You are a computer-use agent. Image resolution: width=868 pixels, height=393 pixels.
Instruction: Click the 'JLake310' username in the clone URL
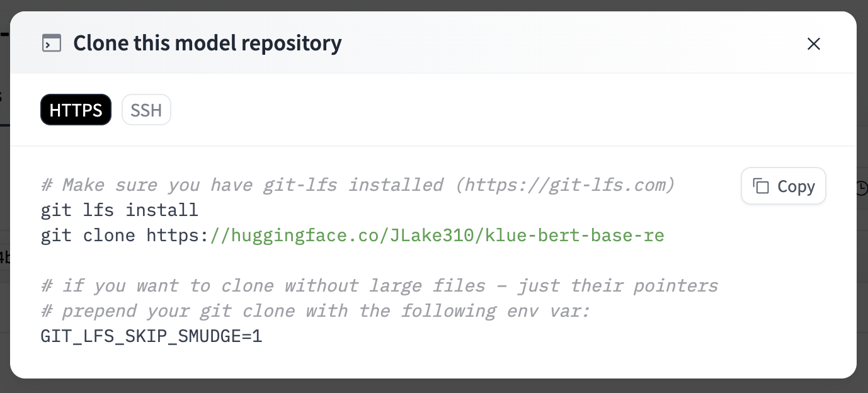click(437, 236)
